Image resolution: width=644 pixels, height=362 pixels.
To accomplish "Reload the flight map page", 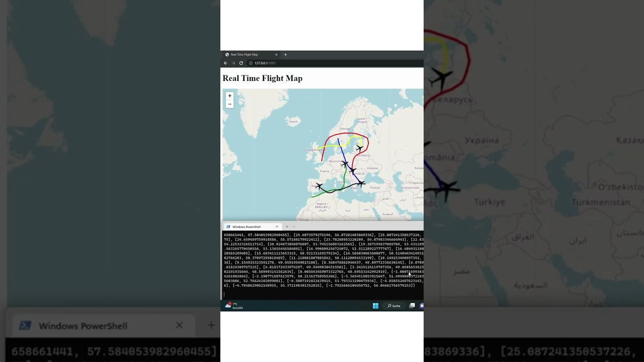I will click(241, 63).
